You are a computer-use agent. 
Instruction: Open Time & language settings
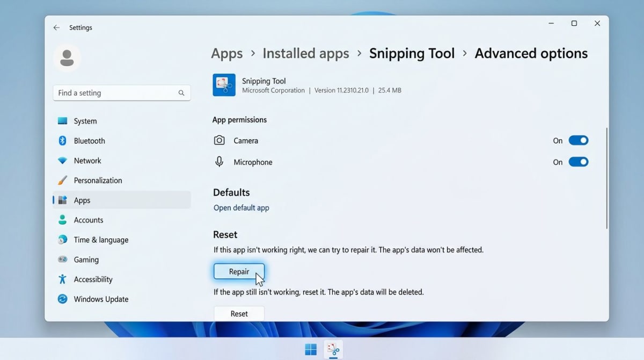click(x=122, y=240)
